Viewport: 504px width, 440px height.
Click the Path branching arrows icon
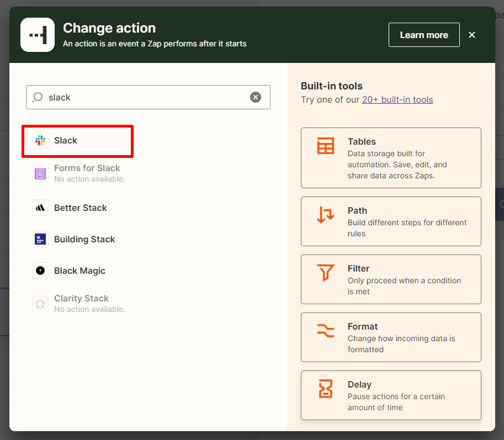(x=326, y=215)
